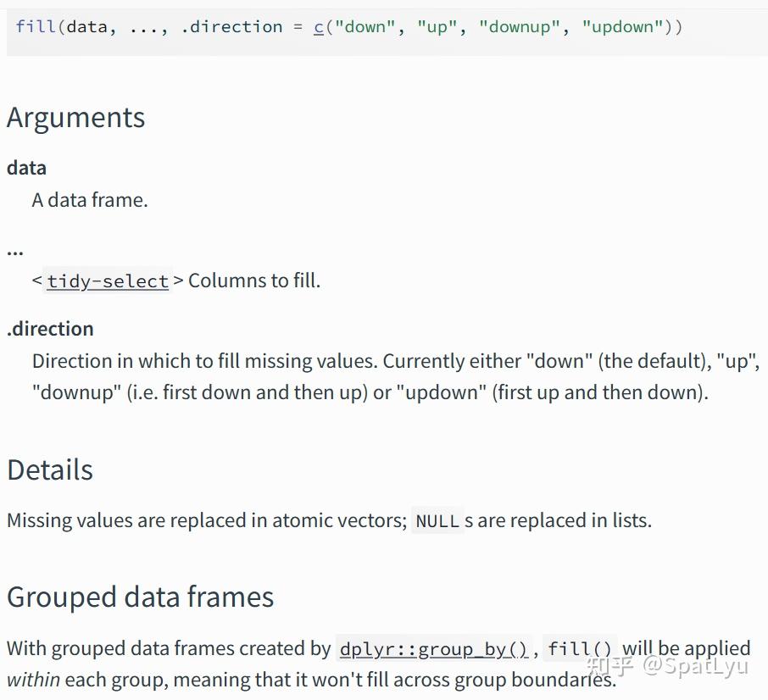The height and width of the screenshot is (700, 768).
Task: Click the NULL inline code
Action: [x=437, y=520]
